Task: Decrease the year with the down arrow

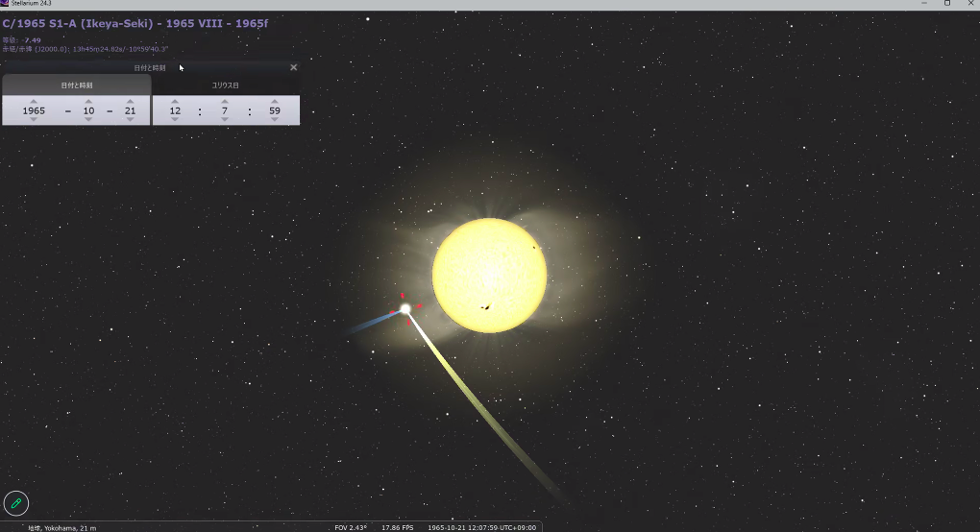Action: pyautogui.click(x=34, y=120)
